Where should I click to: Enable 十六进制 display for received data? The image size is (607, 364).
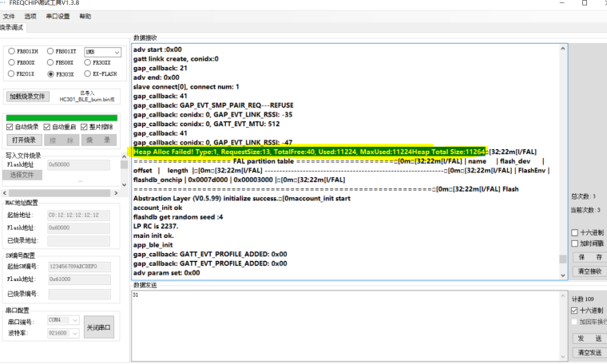pos(575,233)
